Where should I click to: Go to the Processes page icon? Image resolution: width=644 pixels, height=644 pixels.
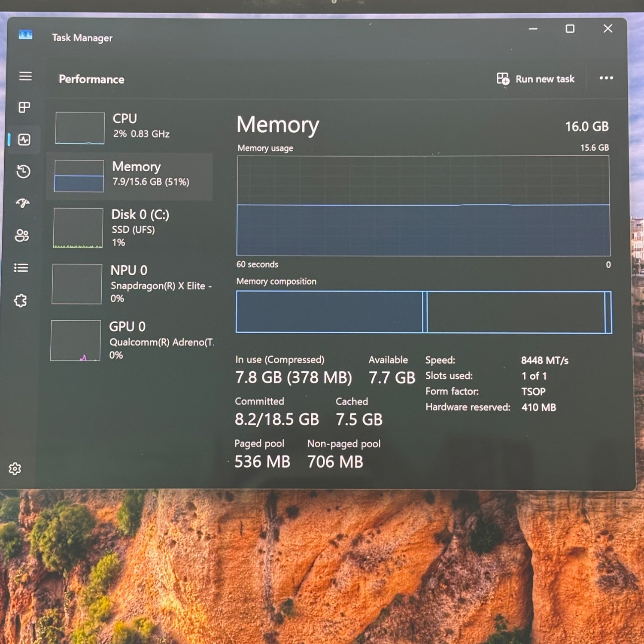pos(24,107)
